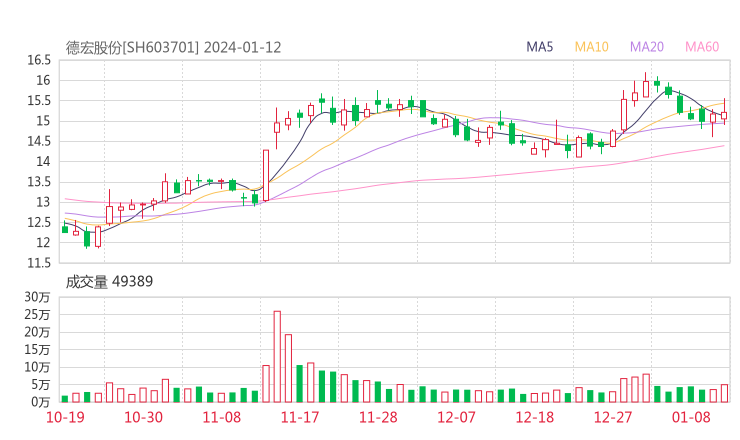Click the 11-28 date axis label

click(378, 417)
